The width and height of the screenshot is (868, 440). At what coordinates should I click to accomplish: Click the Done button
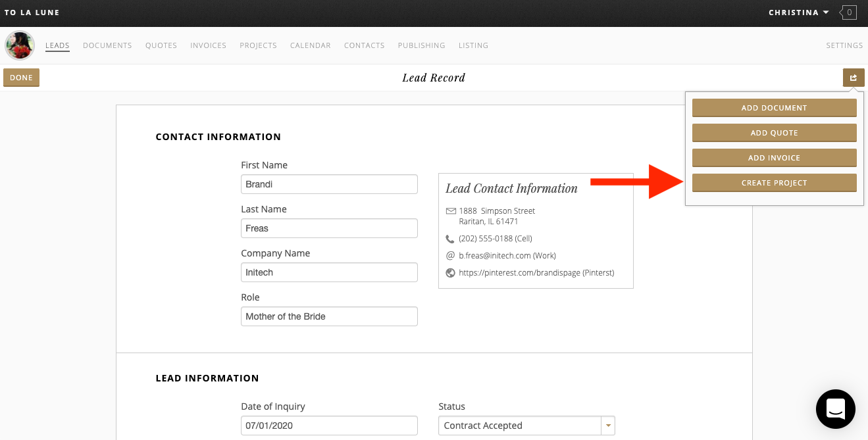[21, 78]
